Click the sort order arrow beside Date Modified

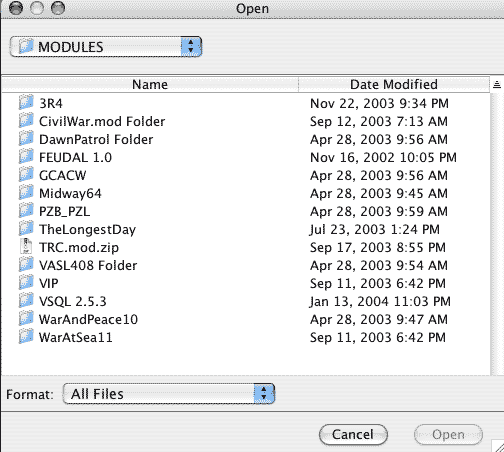click(x=497, y=85)
